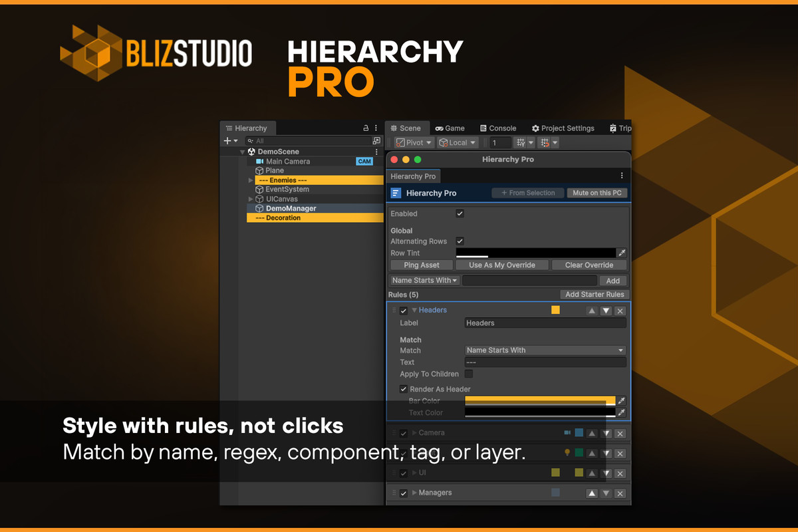Toggle the Render As Header checkbox

(x=404, y=389)
